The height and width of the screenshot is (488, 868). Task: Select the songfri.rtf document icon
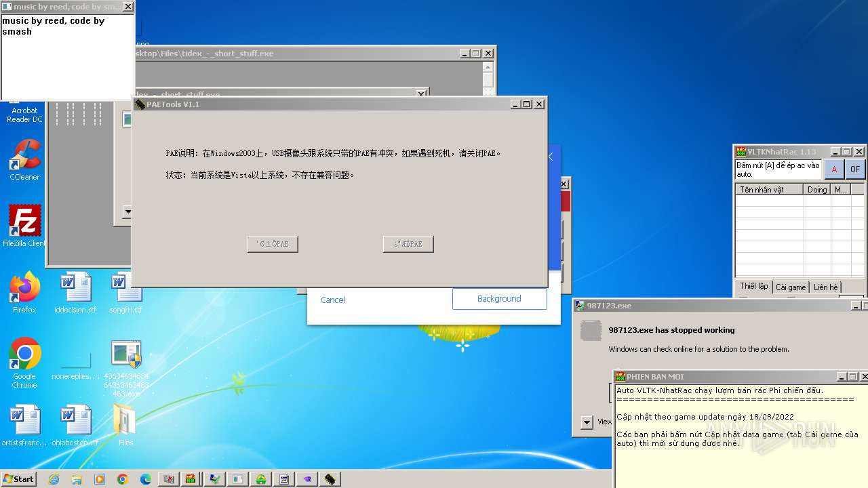point(126,292)
